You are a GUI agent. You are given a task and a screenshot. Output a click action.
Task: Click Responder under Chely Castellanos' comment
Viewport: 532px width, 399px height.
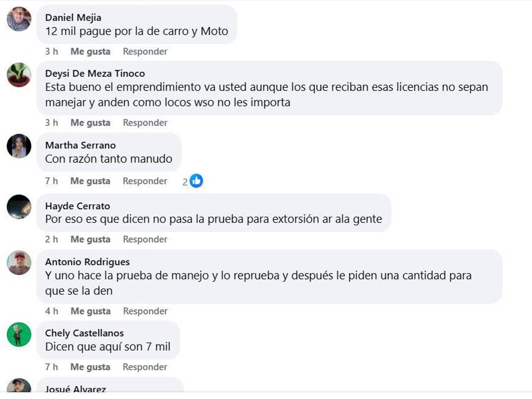(145, 367)
